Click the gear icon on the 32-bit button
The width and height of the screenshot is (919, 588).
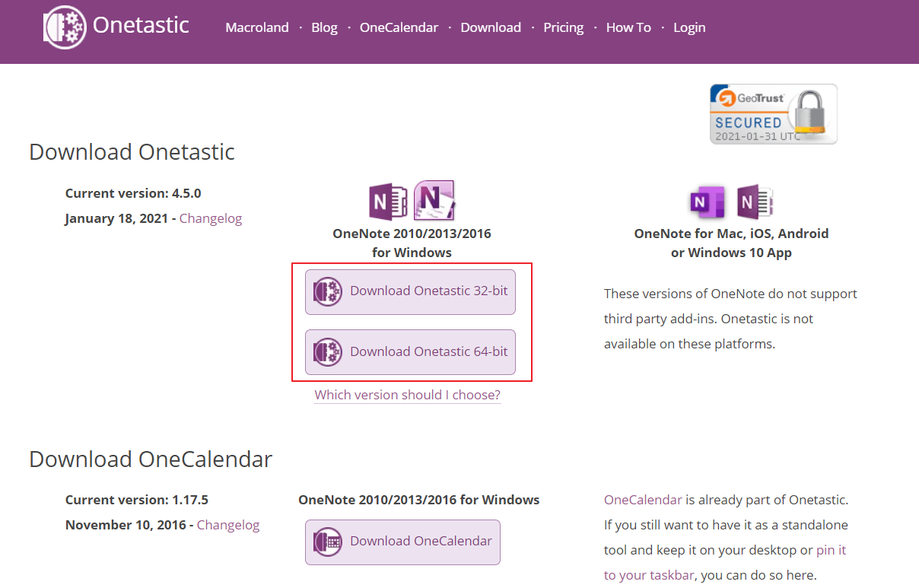click(328, 291)
